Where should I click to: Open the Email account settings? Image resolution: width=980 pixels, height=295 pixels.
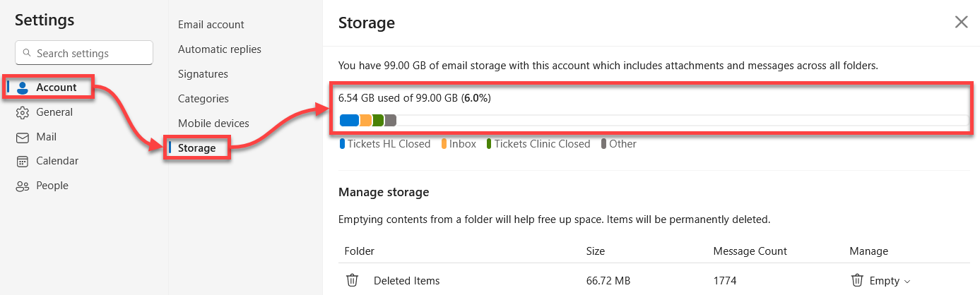point(211,25)
